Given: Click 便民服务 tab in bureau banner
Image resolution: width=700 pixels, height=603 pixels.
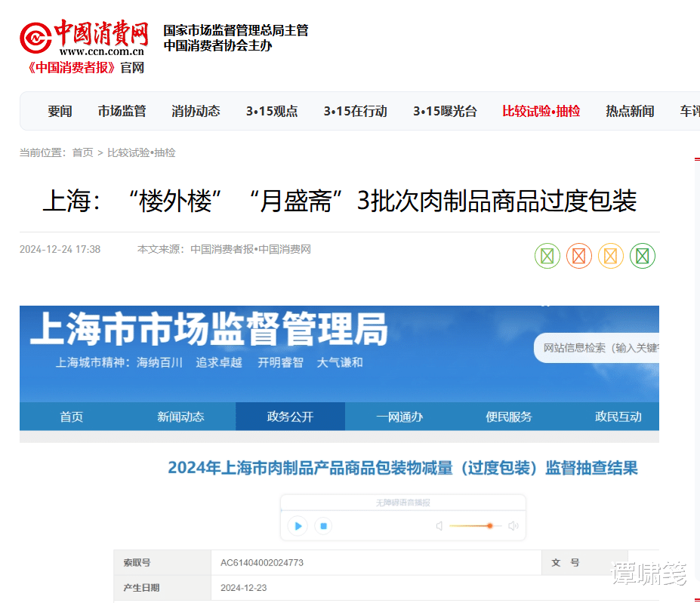Looking at the screenshot, I should coord(509,417).
